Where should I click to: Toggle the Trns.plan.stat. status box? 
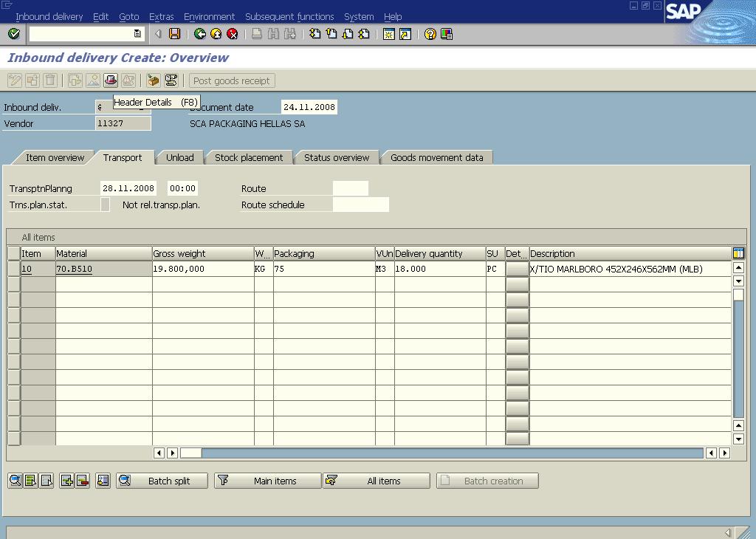point(105,205)
